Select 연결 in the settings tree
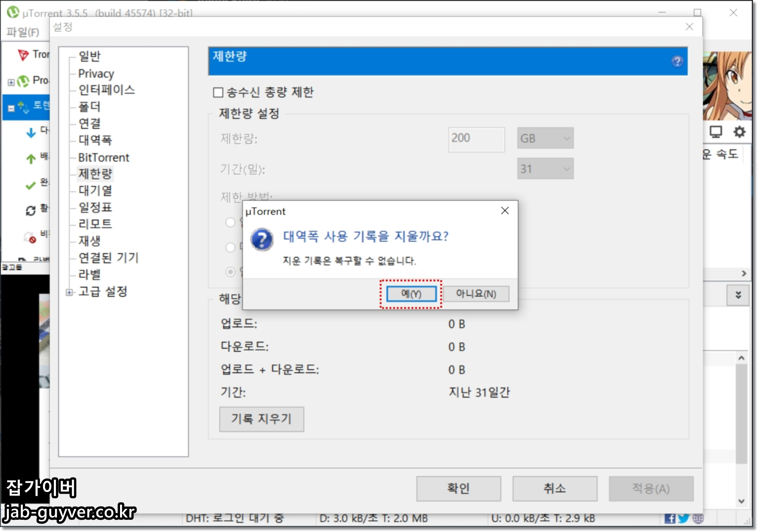The width and height of the screenshot is (758, 532). [x=90, y=123]
